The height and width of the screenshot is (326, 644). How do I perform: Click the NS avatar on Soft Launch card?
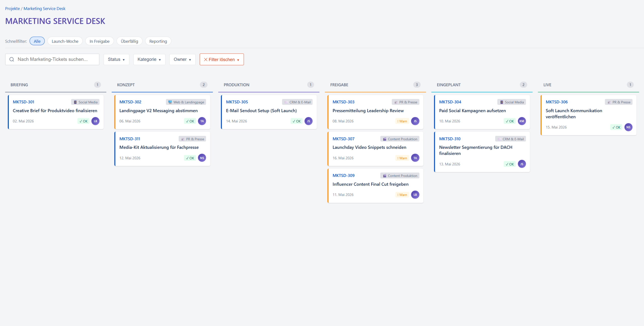pos(628,127)
